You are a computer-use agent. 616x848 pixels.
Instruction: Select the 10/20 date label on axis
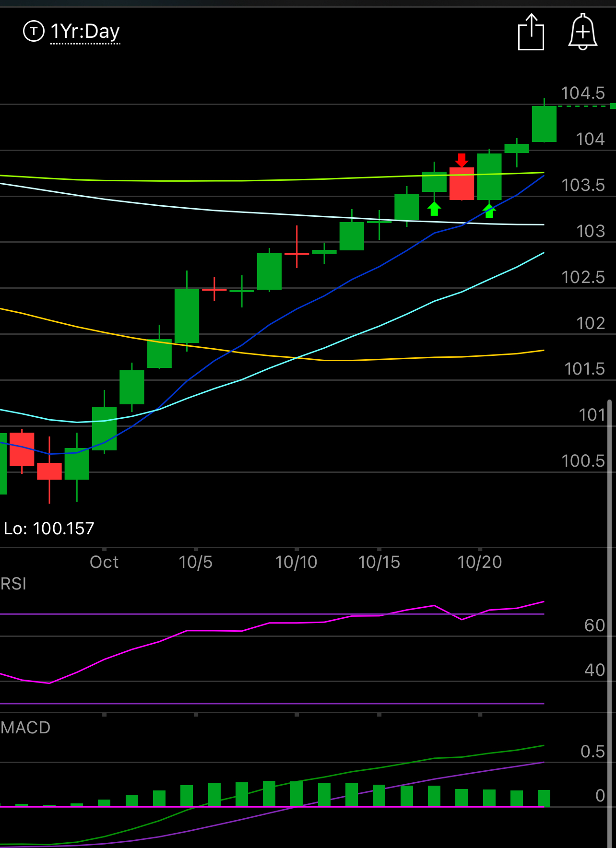pyautogui.click(x=480, y=562)
